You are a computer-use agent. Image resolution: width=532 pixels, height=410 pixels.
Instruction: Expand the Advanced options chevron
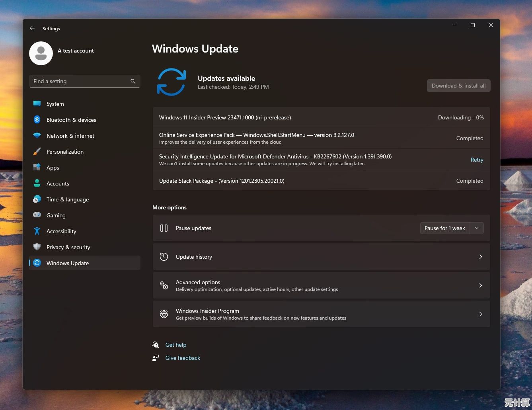point(480,285)
